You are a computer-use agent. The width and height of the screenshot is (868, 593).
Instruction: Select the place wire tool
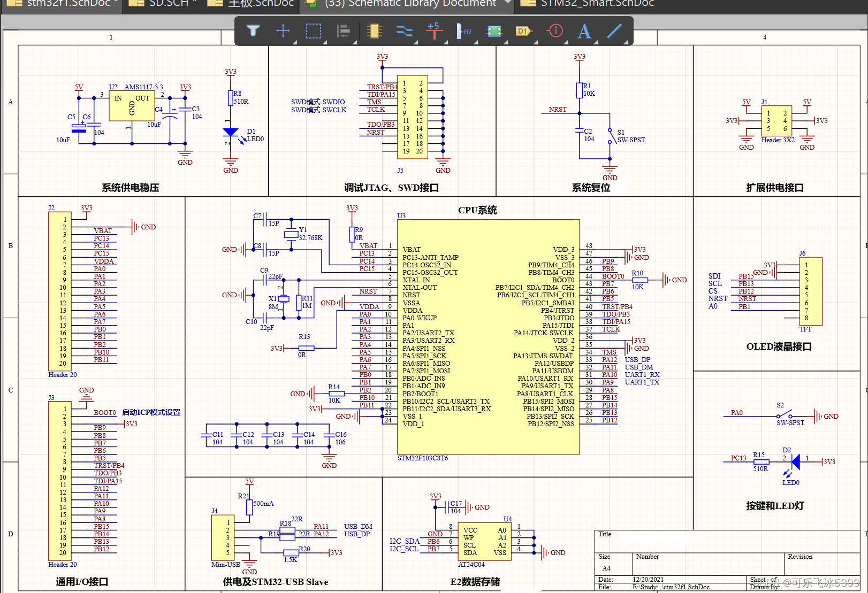[x=405, y=31]
